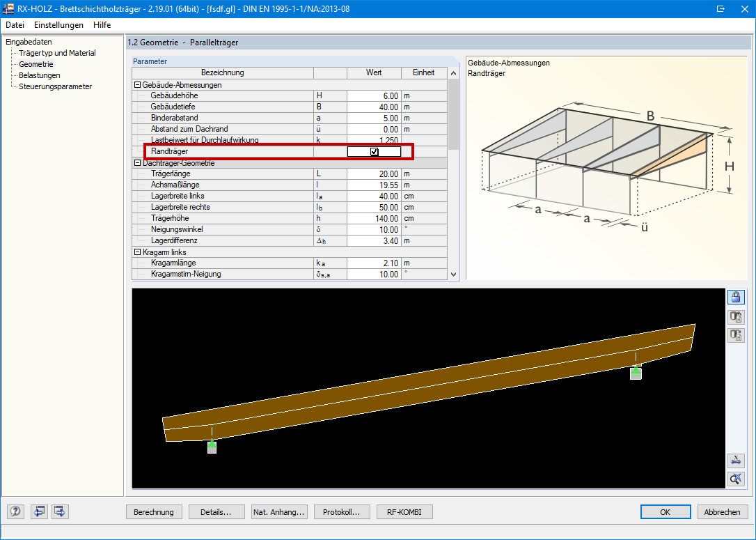Click the Gebäudehöhe row label

174,95
